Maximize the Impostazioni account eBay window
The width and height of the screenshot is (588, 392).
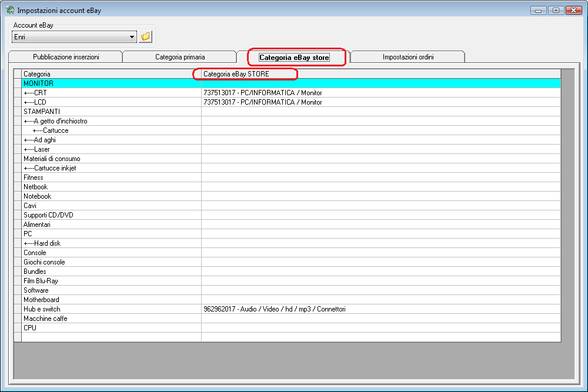click(x=556, y=10)
